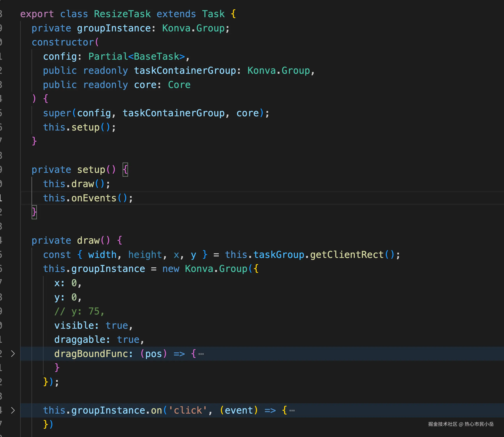Click ellipsis after the click event handler
The width and height of the screenshot is (504, 437).
pyautogui.click(x=292, y=410)
